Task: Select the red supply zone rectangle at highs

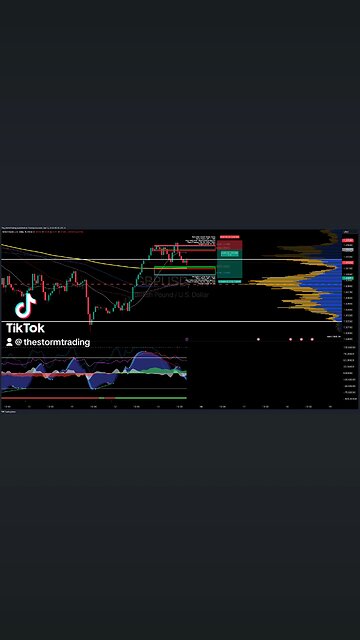Action: point(184,247)
